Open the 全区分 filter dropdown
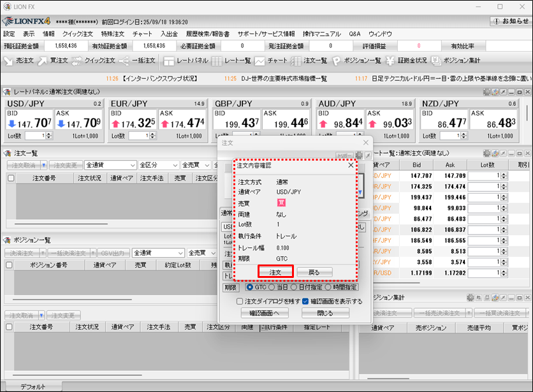 pos(156,165)
